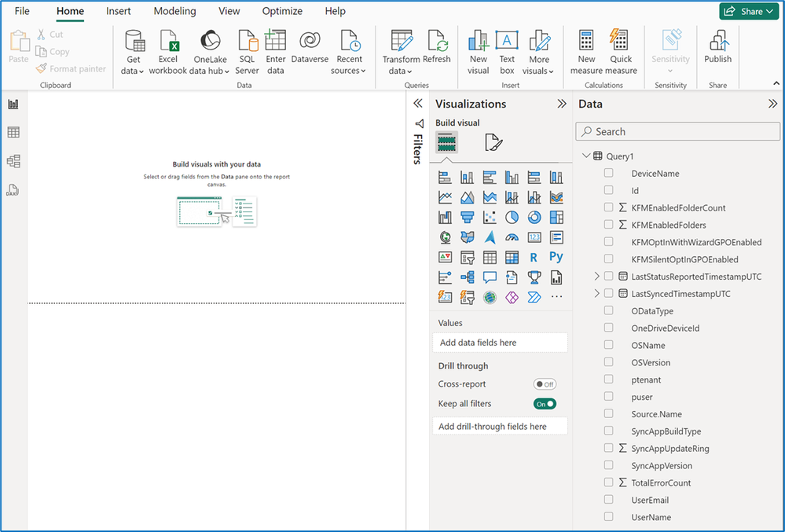Select the R script visual
Image resolution: width=785 pixels, height=532 pixels.
click(534, 257)
